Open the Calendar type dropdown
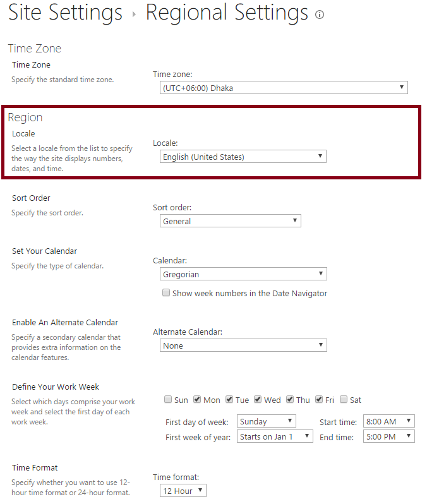 click(x=243, y=274)
